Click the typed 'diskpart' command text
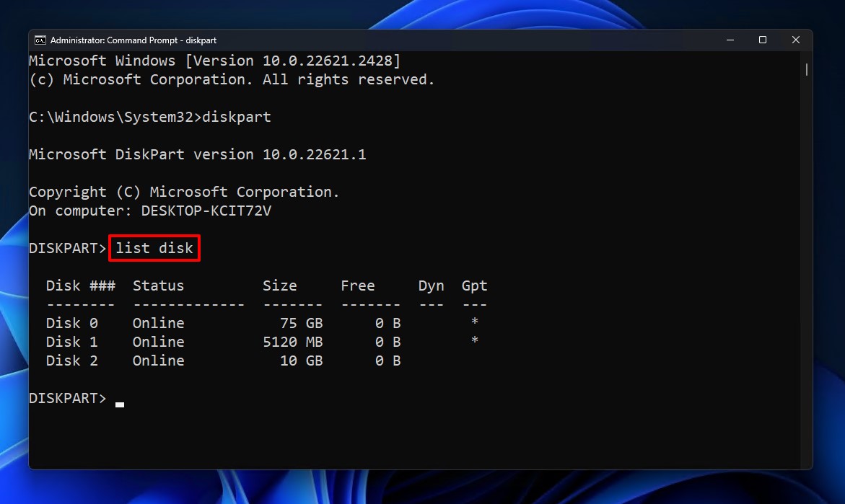This screenshot has height=504, width=845. (237, 117)
